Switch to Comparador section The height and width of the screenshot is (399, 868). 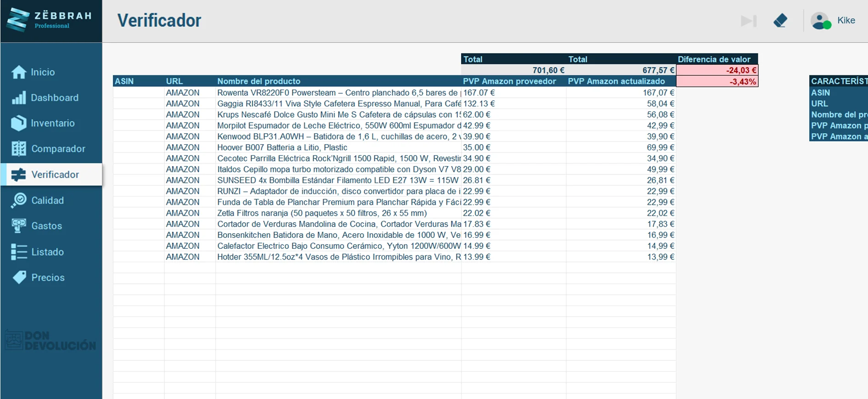[x=58, y=149]
